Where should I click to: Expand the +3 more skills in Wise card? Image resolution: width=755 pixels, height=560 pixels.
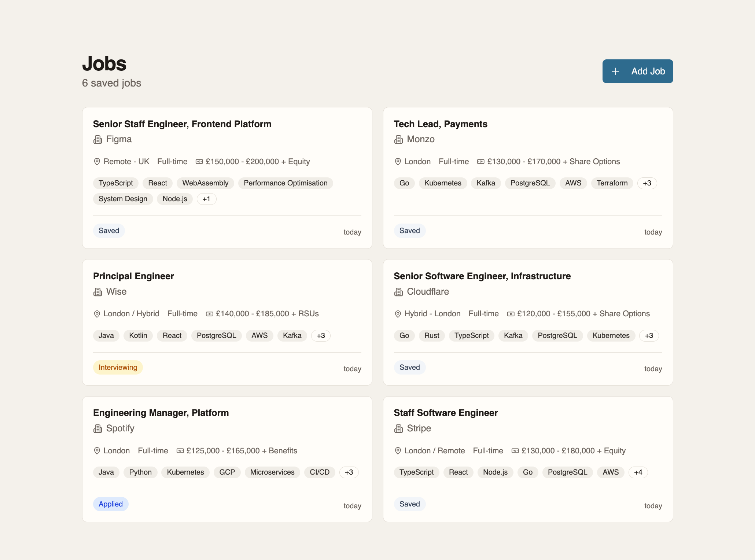pyautogui.click(x=321, y=336)
